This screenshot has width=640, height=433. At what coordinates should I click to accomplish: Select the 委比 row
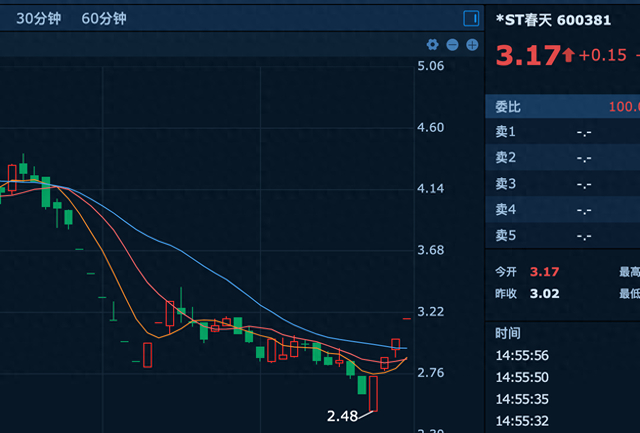click(562, 107)
